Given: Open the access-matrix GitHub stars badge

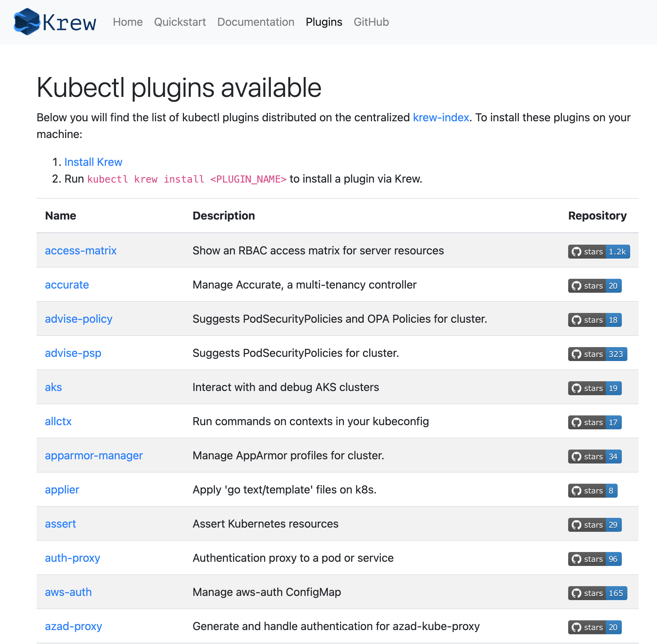Looking at the screenshot, I should (x=599, y=252).
